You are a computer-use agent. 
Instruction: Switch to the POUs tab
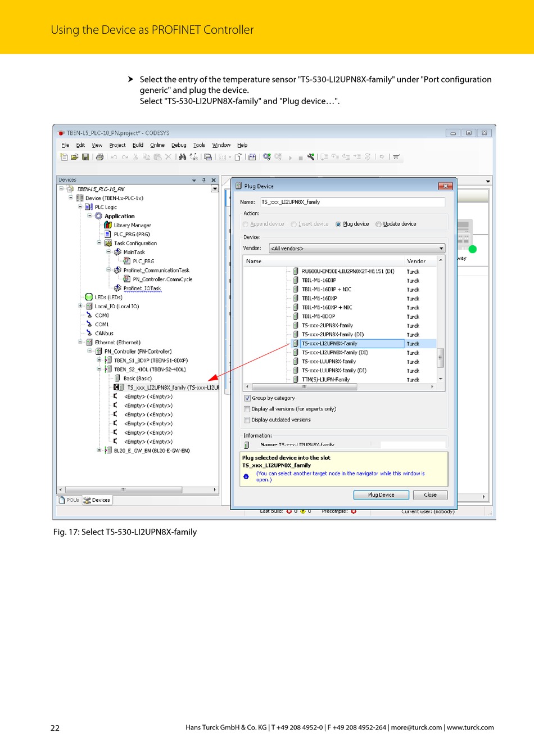(69, 500)
